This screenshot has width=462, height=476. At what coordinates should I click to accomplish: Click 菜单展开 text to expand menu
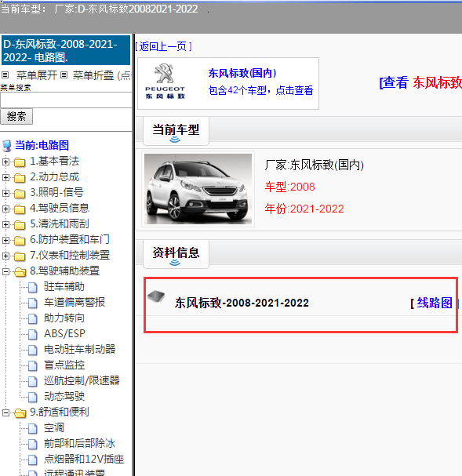pos(37,75)
